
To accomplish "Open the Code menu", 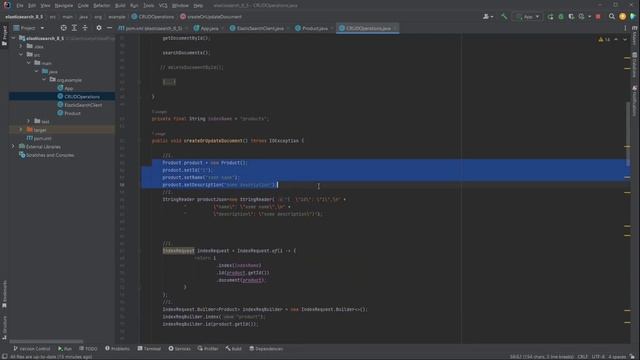I will [83, 6].
